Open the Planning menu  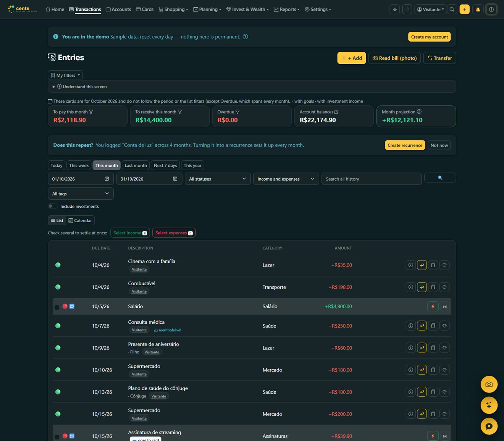click(x=207, y=10)
